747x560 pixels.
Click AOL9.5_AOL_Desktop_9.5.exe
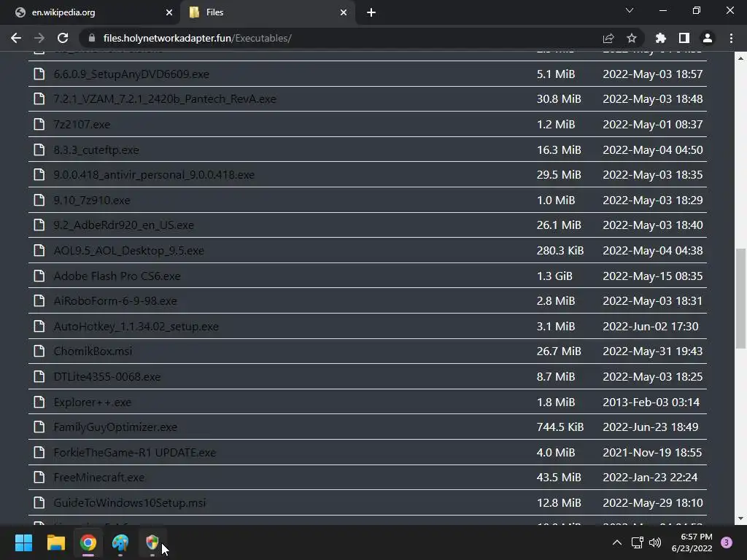tap(128, 251)
